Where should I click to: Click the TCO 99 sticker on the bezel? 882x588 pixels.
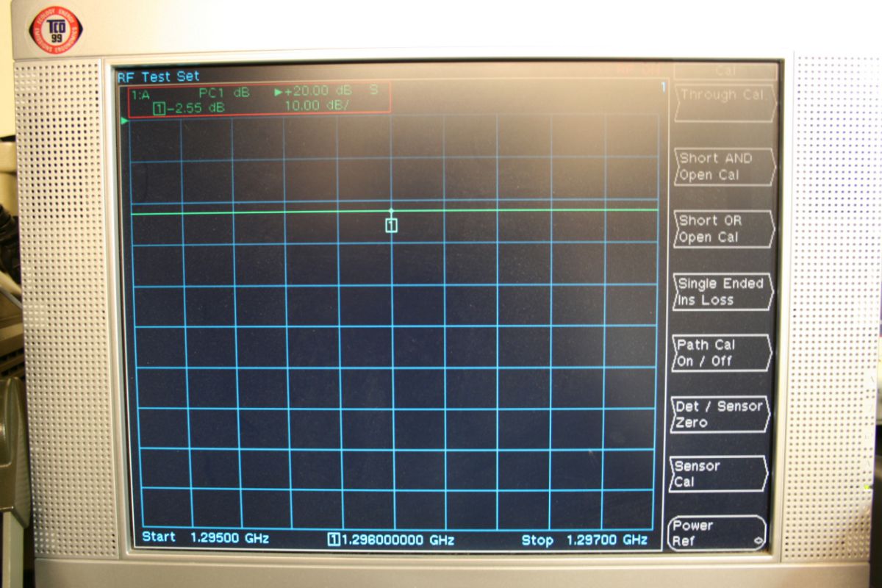[x=55, y=29]
